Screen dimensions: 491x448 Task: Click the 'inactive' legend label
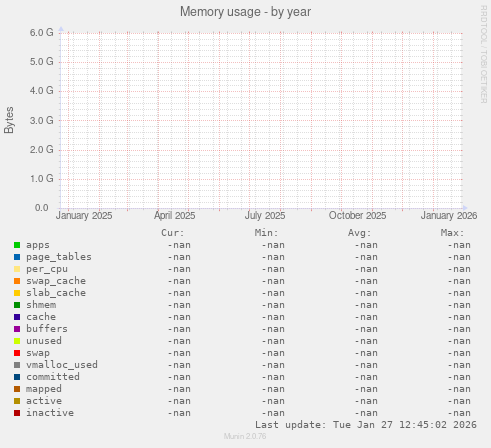[x=50, y=413]
